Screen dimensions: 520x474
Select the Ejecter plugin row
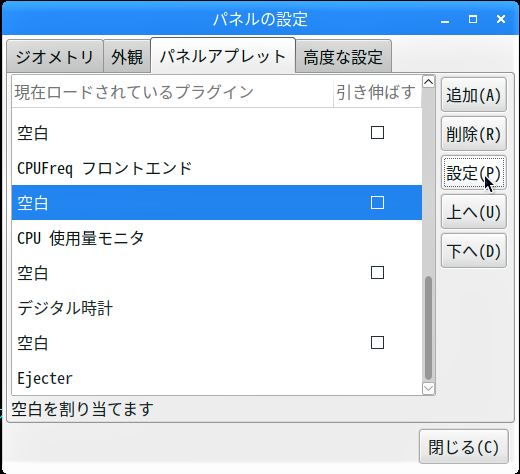click(217, 378)
